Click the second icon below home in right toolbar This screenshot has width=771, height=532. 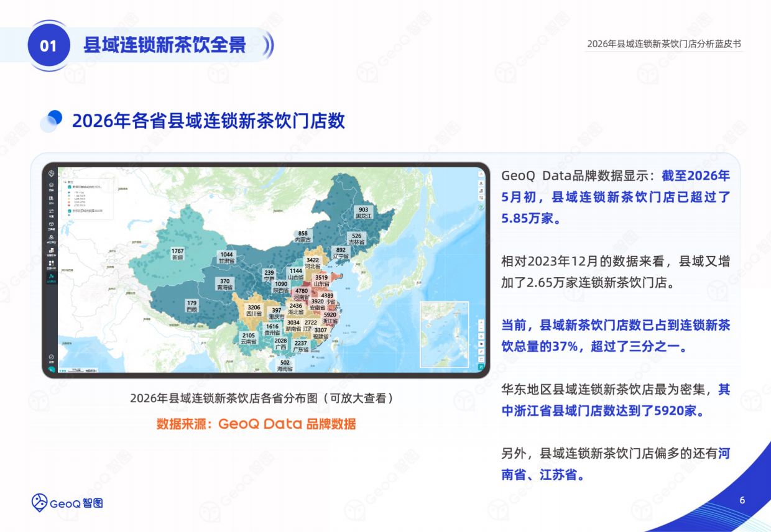pyautogui.click(x=481, y=183)
